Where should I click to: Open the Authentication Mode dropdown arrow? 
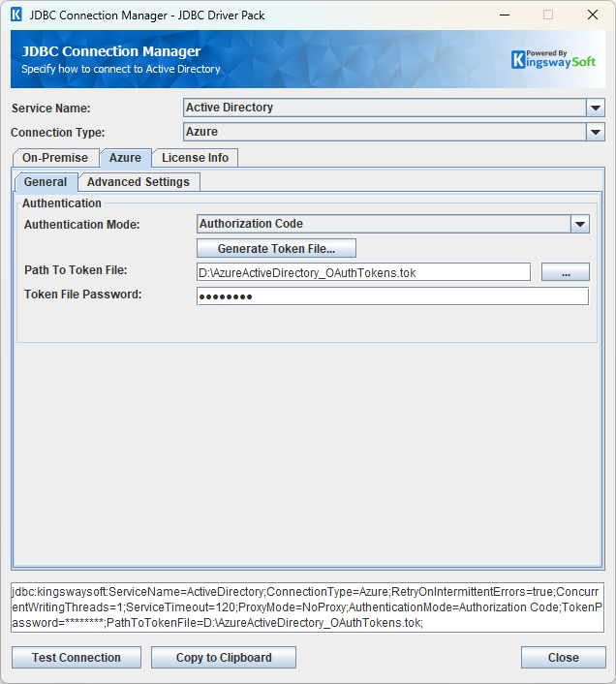579,225
